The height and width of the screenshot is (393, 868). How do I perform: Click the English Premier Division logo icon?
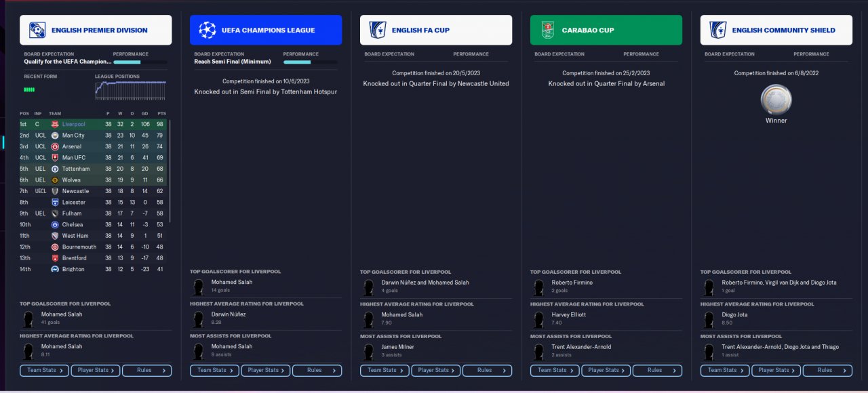37,30
